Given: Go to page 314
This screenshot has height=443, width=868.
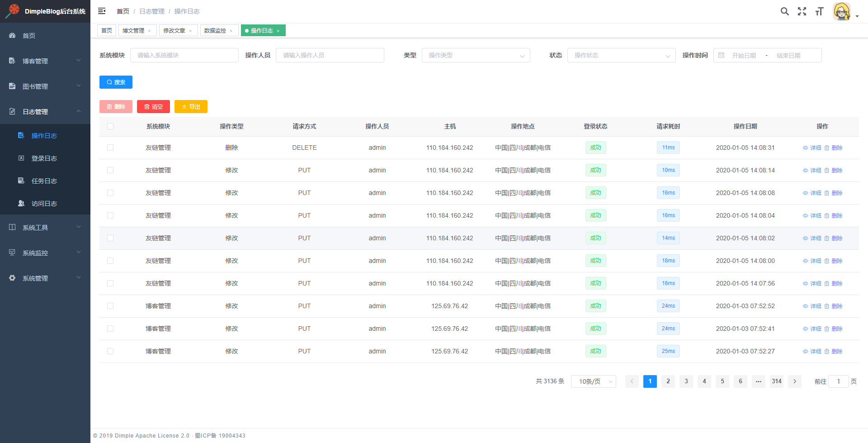Looking at the screenshot, I should pyautogui.click(x=777, y=381).
